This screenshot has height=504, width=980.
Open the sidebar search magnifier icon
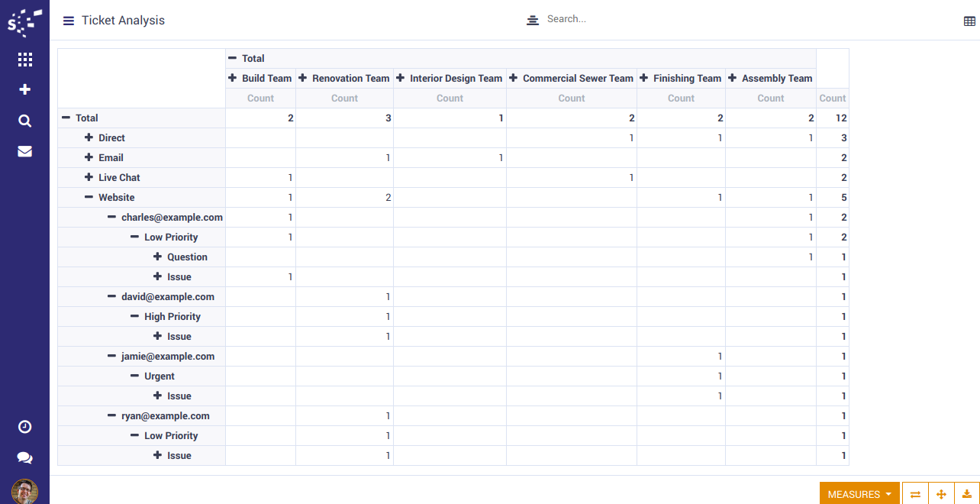point(24,121)
